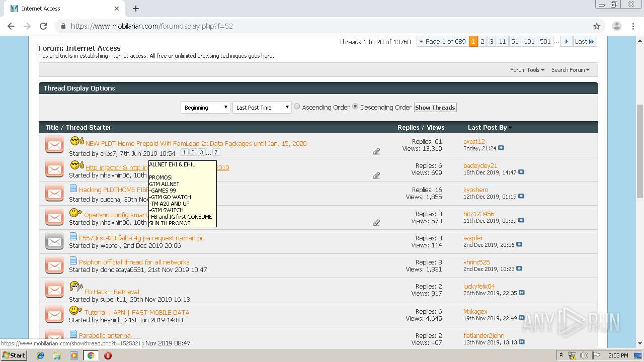Go to page 51 of threads
The image size is (644, 362).
click(515, 42)
